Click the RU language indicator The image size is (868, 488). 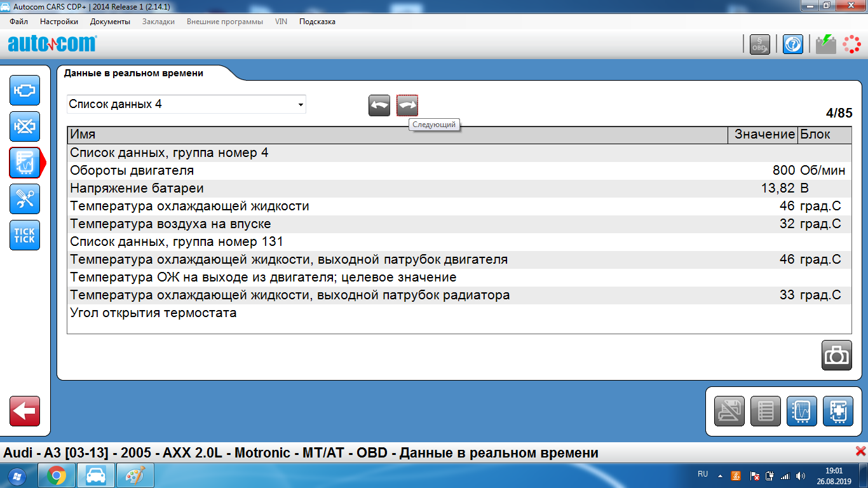[x=703, y=474]
